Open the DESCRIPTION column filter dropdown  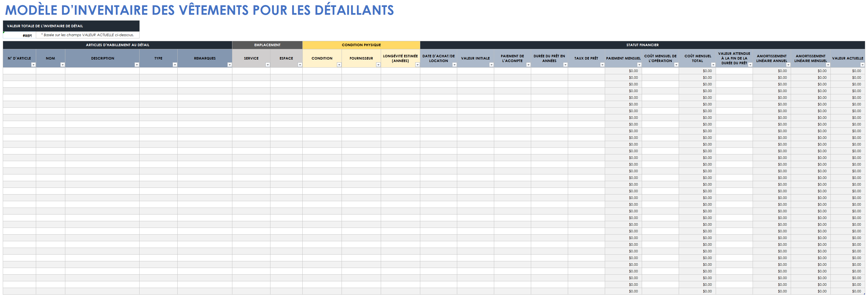pos(137,65)
